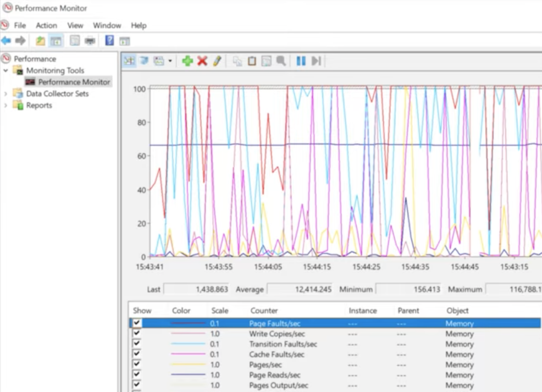Uncheck Show for Page Reads/sec
The height and width of the screenshot is (392, 542).
pyautogui.click(x=137, y=374)
